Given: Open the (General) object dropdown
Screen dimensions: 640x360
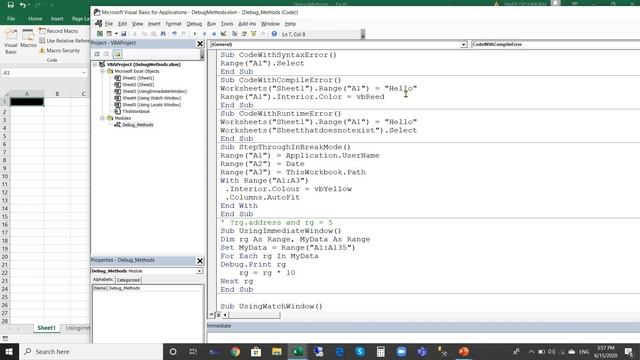Looking at the screenshot, I should click(464, 44).
